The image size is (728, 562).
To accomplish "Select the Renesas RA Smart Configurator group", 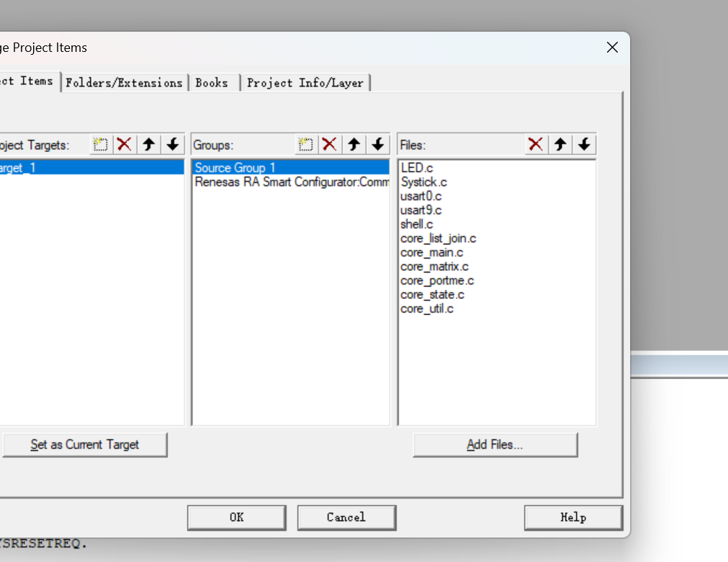I will coord(291,182).
